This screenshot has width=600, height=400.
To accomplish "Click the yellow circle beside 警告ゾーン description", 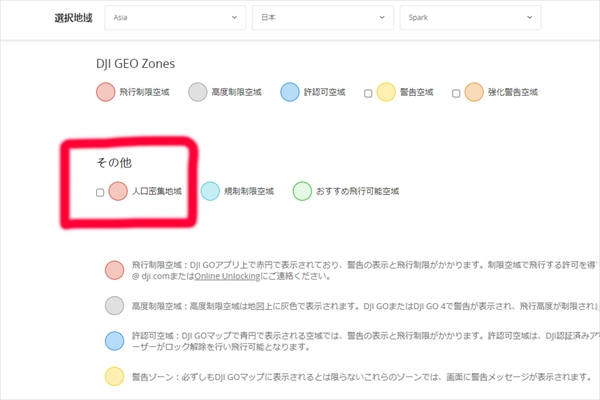I will coord(114,377).
